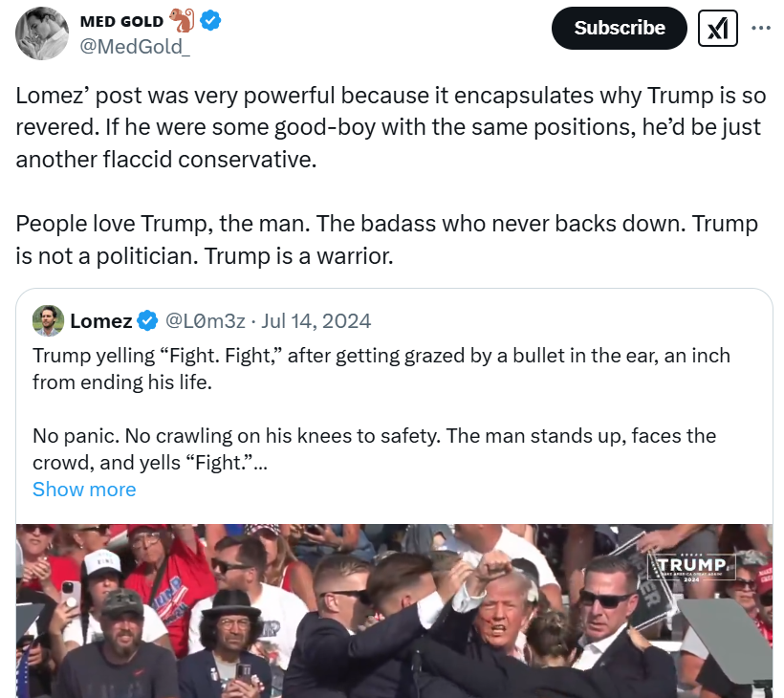Click Lomez's profile avatar in quoted tweet

(47, 320)
